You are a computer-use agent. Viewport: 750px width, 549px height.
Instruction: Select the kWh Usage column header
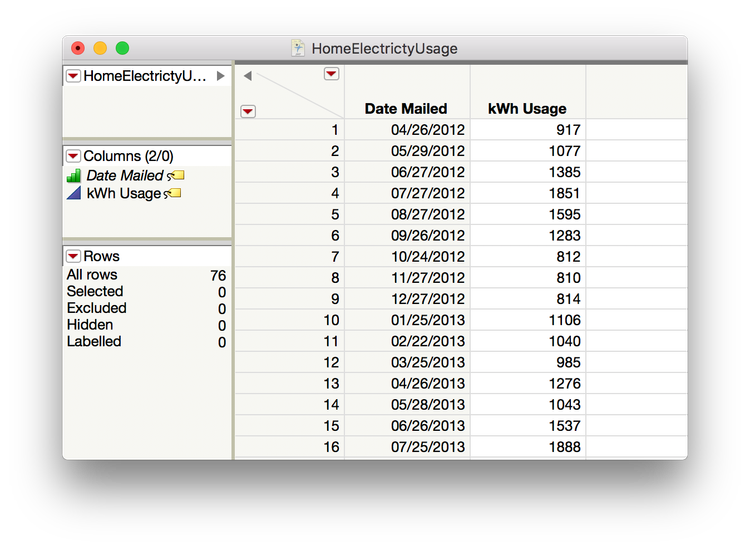[527, 108]
